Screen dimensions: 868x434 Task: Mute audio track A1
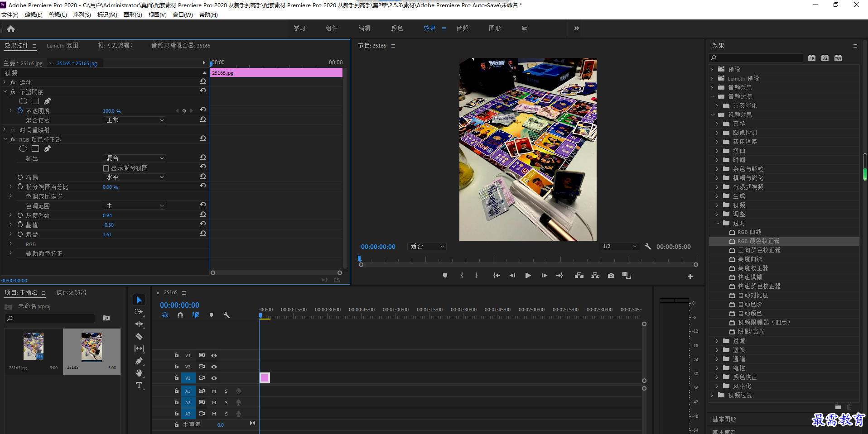(214, 391)
